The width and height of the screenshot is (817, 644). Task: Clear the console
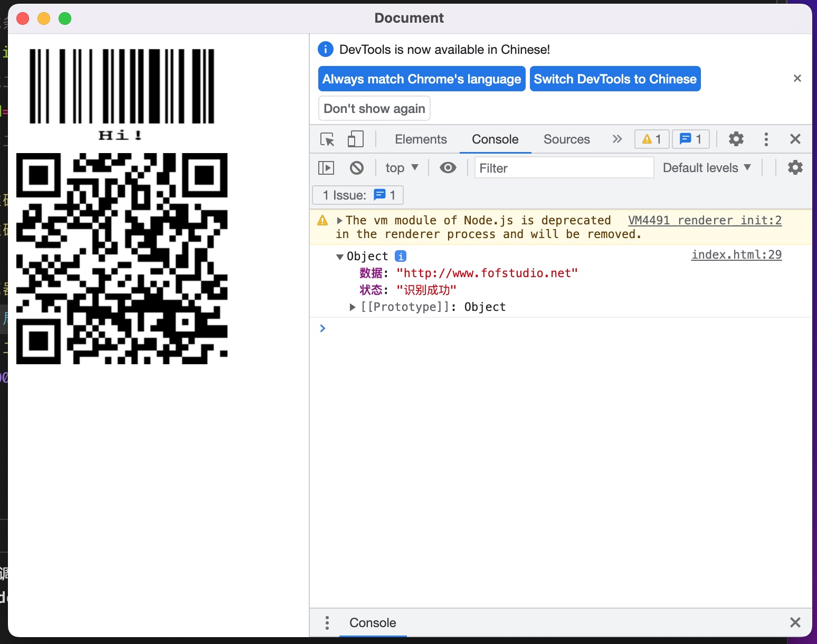[x=357, y=168]
